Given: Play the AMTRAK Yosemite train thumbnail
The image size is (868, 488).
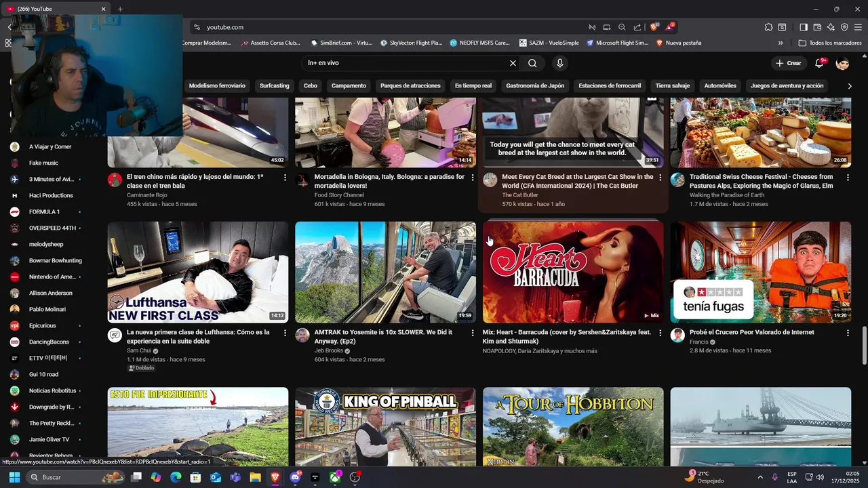Looking at the screenshot, I should coord(385,272).
